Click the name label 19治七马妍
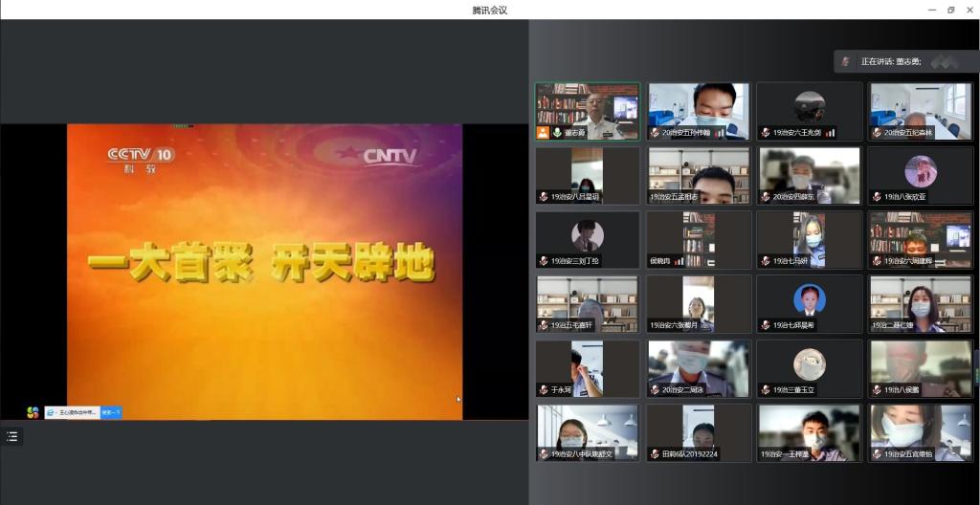This screenshot has height=505, width=980. point(791,262)
